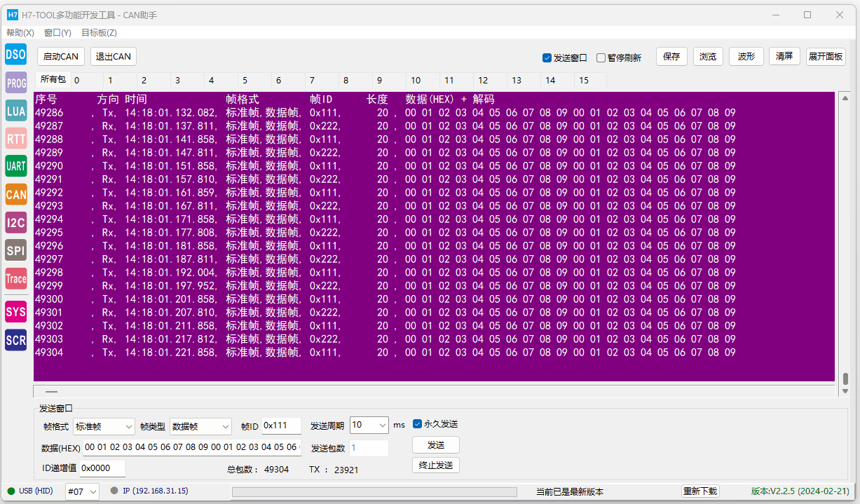Click the 发送 button
Image resolution: width=860 pixels, height=504 pixels.
pyautogui.click(x=436, y=445)
